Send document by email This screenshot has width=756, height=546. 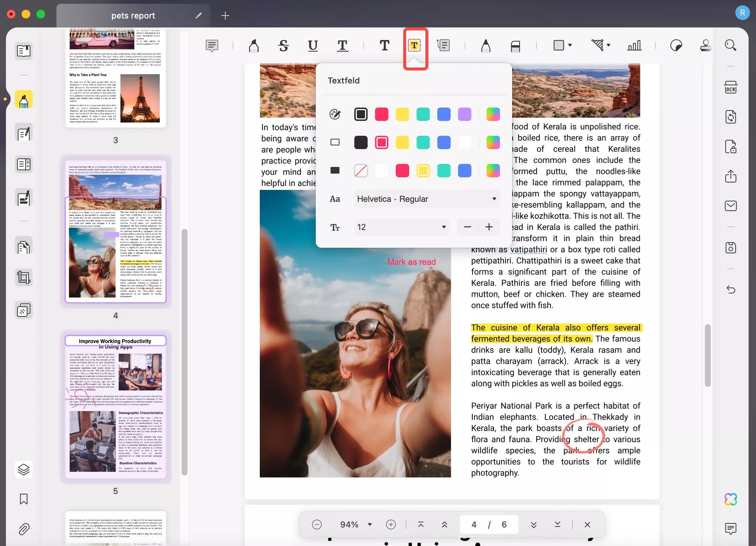(x=730, y=206)
